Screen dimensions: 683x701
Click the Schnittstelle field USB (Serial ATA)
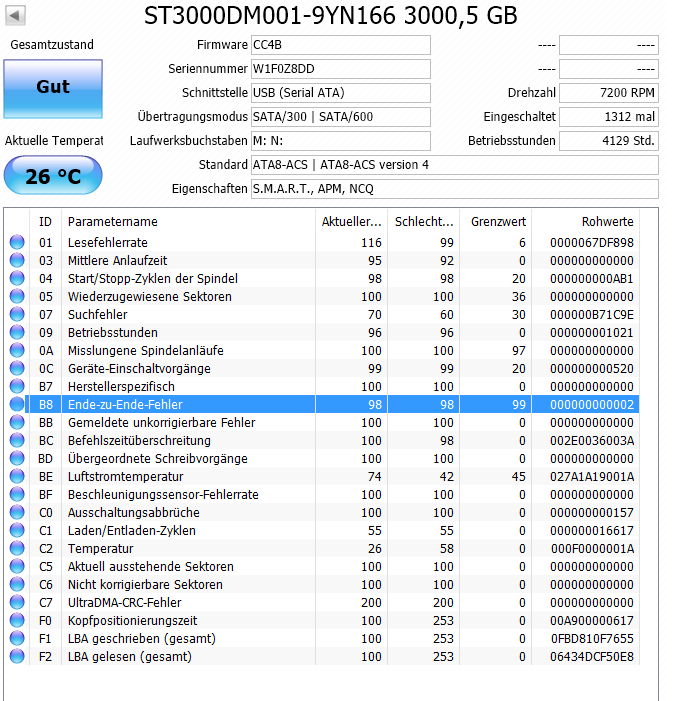(341, 93)
